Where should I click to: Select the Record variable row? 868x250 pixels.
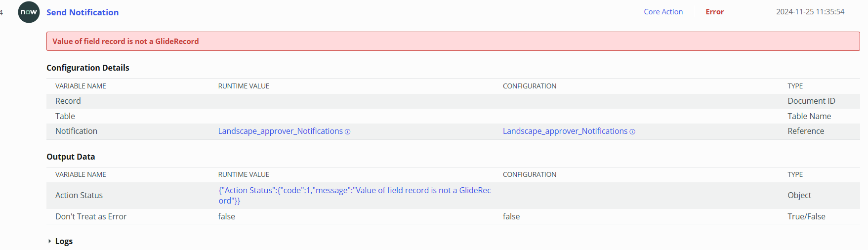click(x=453, y=101)
